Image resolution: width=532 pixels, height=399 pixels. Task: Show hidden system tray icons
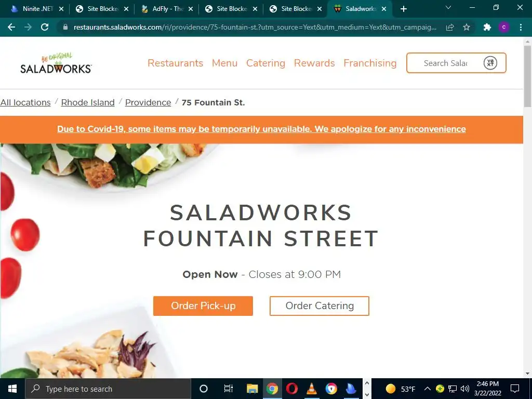coord(428,389)
